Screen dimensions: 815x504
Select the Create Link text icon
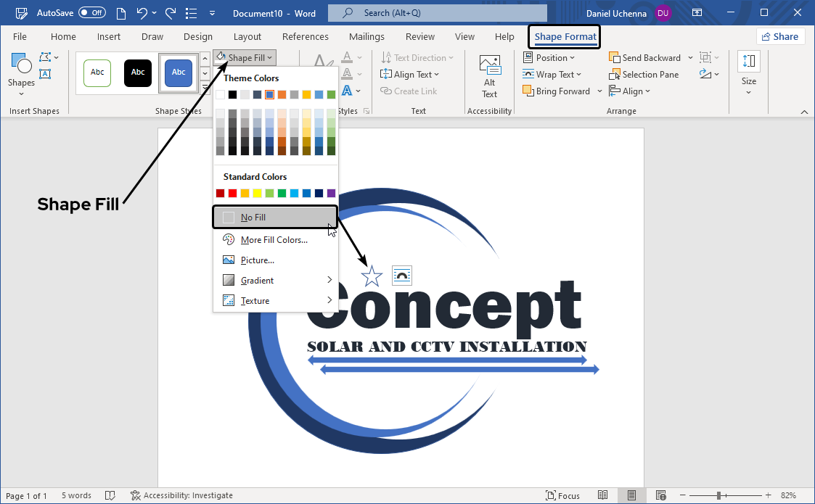click(410, 91)
